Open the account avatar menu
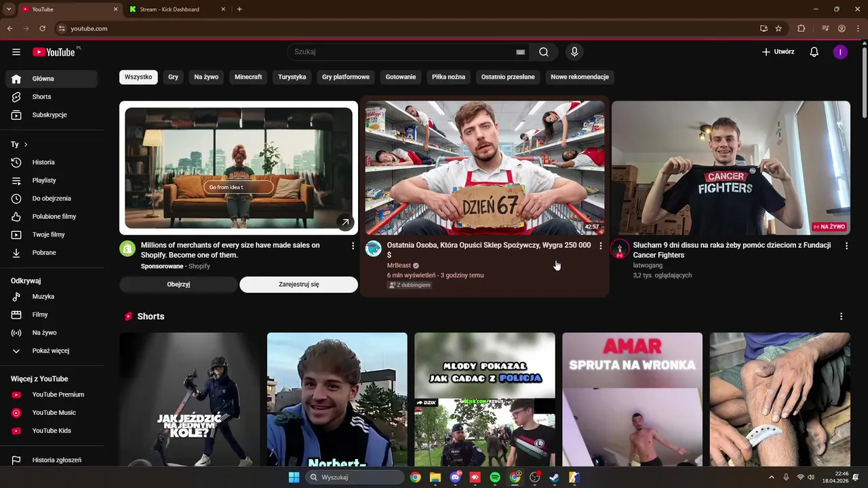The height and width of the screenshot is (488, 868). tap(840, 52)
